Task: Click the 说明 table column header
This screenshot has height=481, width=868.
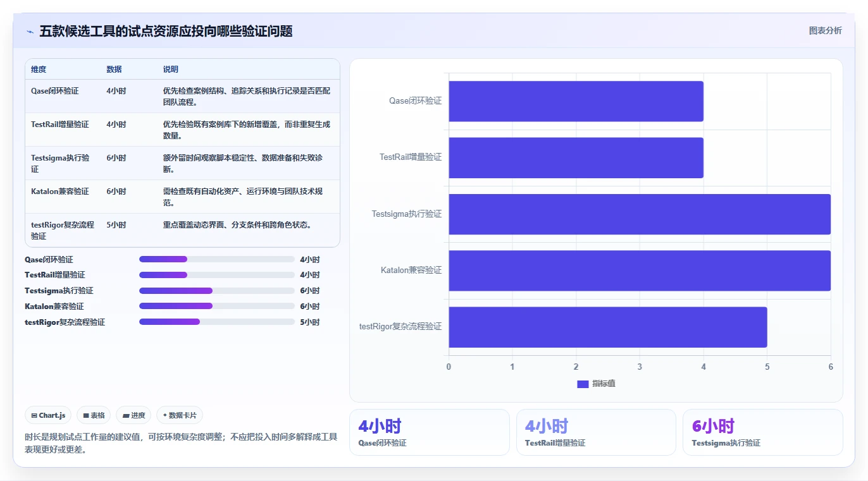Action: [x=171, y=70]
